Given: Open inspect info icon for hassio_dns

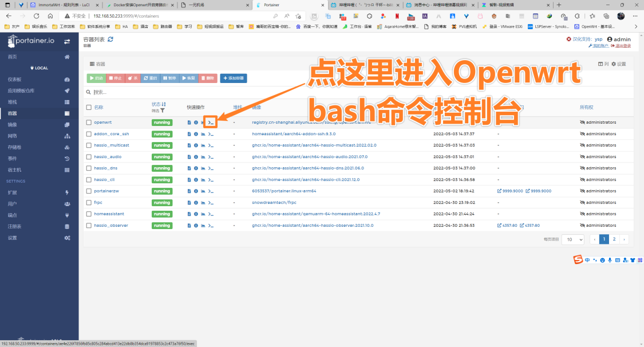Looking at the screenshot, I should click(196, 168).
